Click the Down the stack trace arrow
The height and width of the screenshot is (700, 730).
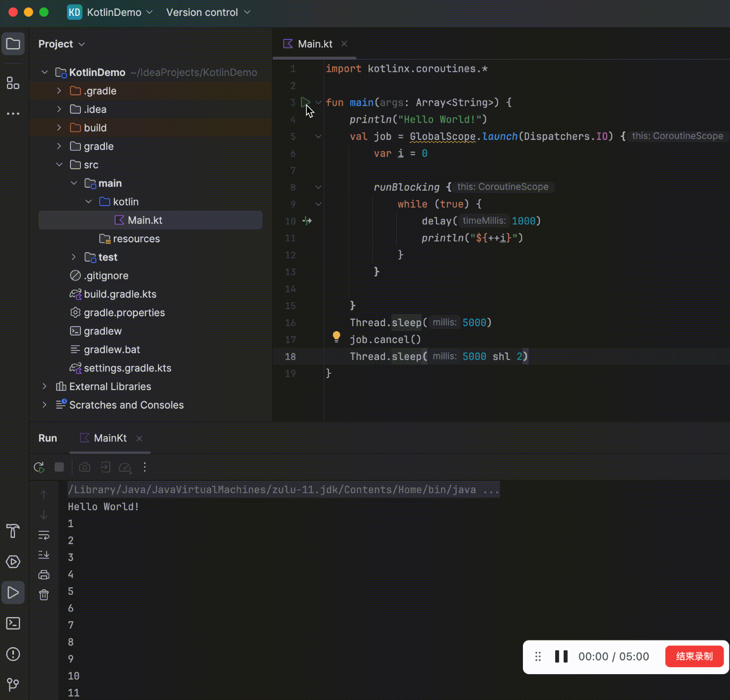(44, 515)
